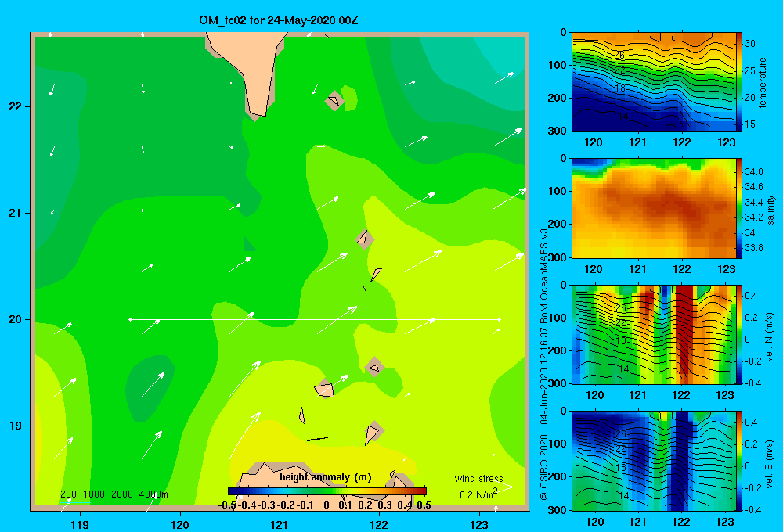Open the eastward velocity section plot
The width and height of the screenshot is (783, 532).
[654, 461]
